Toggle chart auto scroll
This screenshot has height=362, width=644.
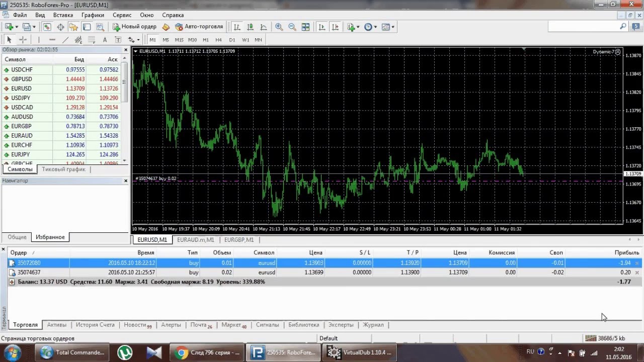pos(323,27)
